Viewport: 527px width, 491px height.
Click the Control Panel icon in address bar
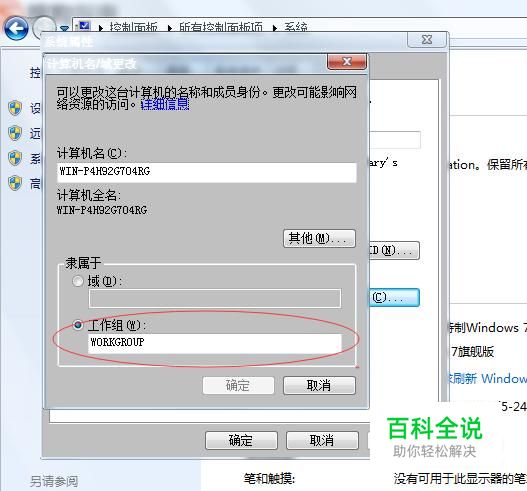83,26
